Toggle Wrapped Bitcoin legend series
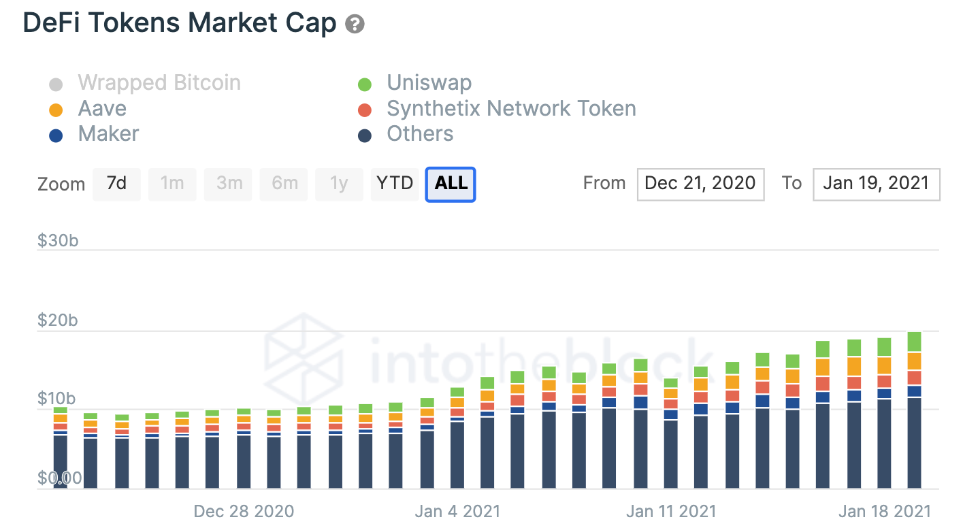Viewport: 980px width, 528px height. coord(144,83)
